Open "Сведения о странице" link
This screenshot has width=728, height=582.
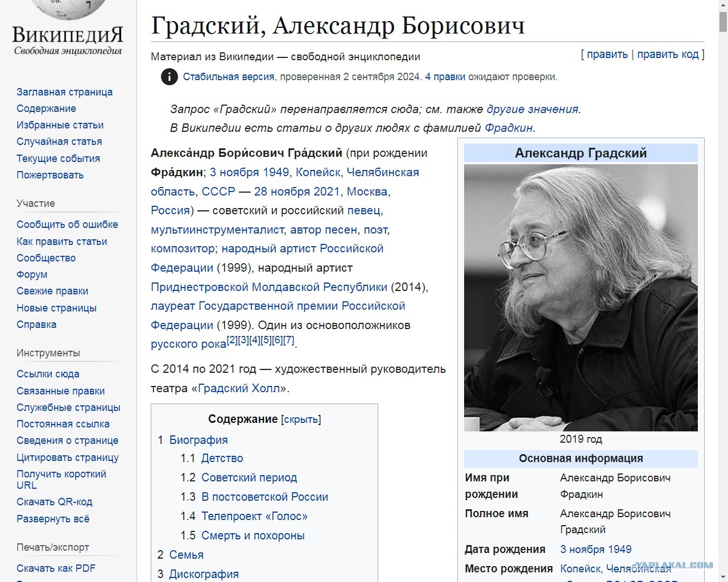pyautogui.click(x=68, y=440)
